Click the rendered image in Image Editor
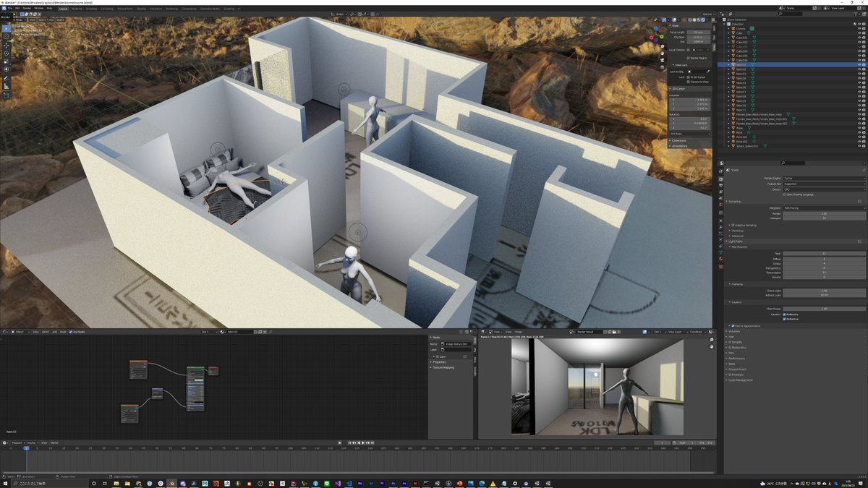 pos(598,387)
